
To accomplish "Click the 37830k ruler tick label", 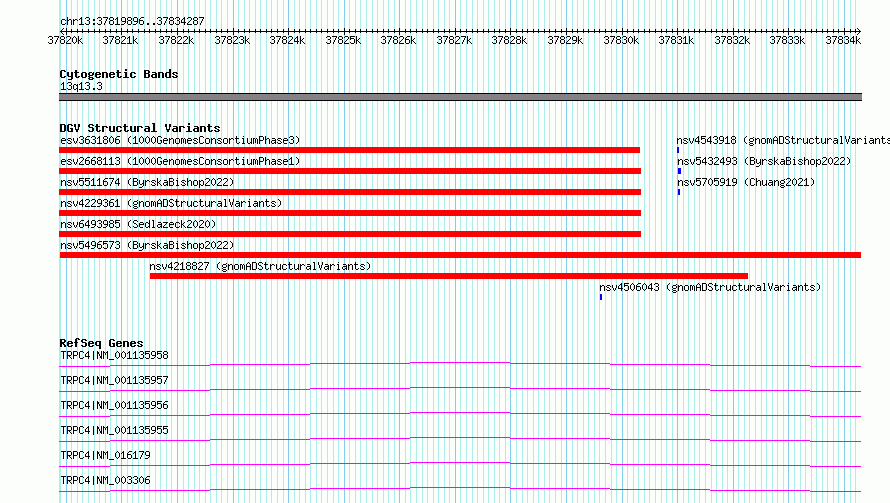I will point(620,40).
